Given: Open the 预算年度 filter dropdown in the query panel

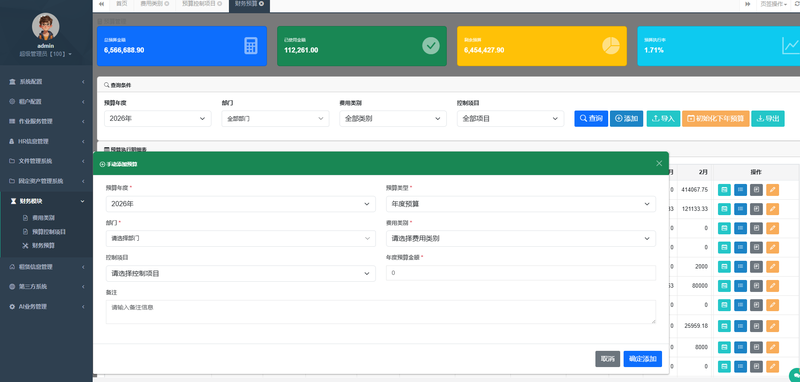Looking at the screenshot, I should (158, 119).
